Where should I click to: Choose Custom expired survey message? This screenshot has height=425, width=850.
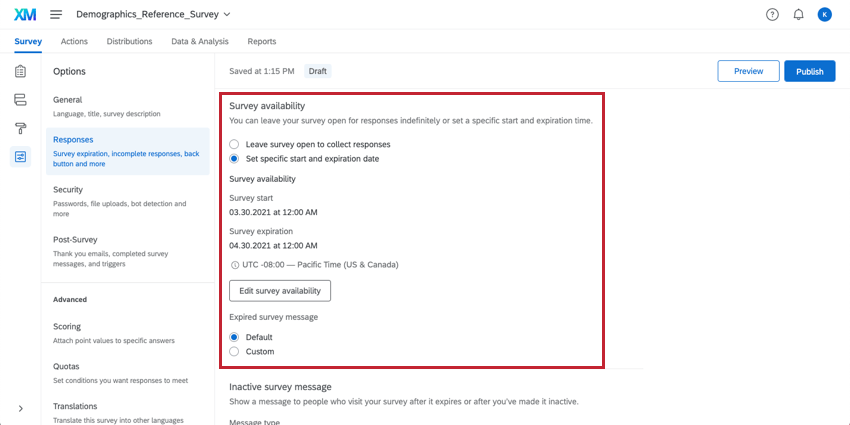pyautogui.click(x=234, y=351)
